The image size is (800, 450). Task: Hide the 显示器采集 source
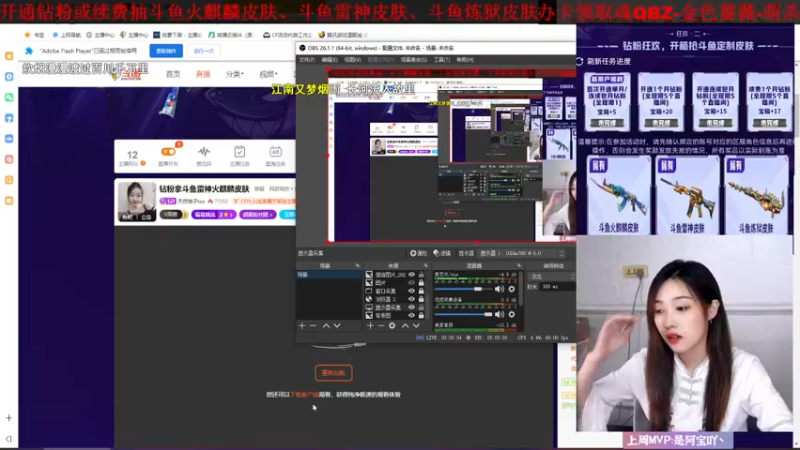pyautogui.click(x=412, y=307)
